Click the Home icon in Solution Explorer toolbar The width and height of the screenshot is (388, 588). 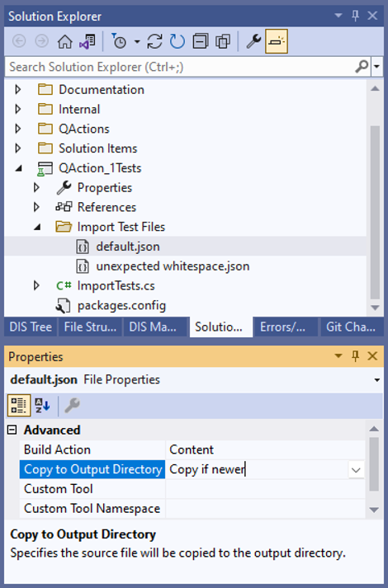coord(64,41)
